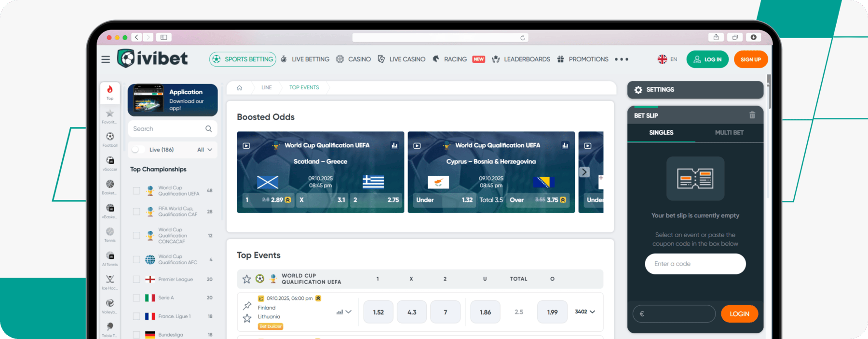Favorite the Finland – Lithuania match star

click(247, 318)
